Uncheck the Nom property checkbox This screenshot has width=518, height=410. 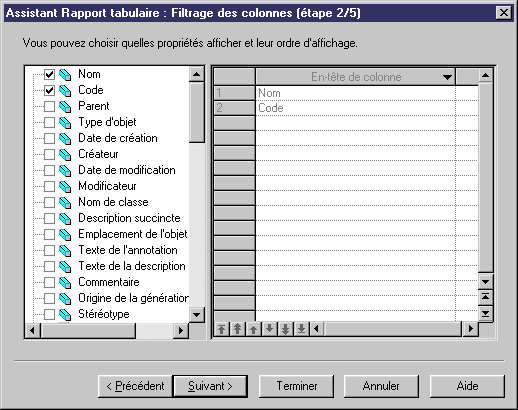tap(49, 74)
